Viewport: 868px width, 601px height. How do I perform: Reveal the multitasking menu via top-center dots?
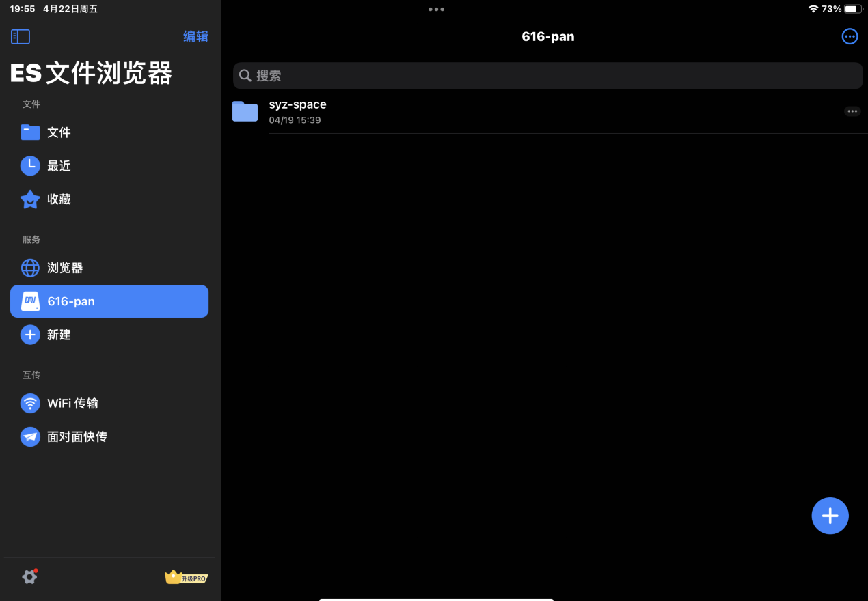tap(435, 9)
